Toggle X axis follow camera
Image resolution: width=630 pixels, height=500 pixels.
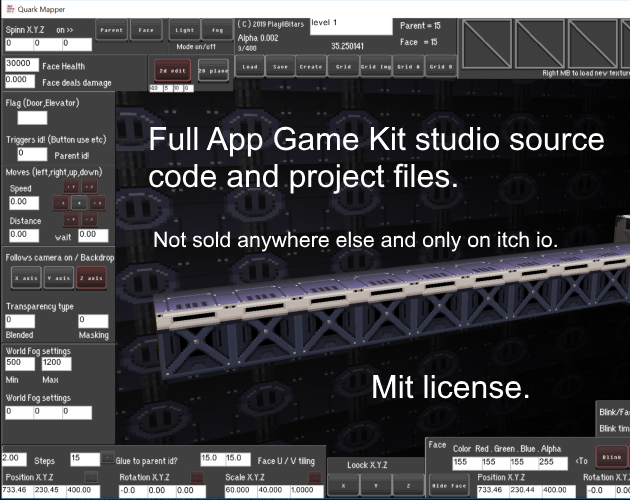(26, 278)
